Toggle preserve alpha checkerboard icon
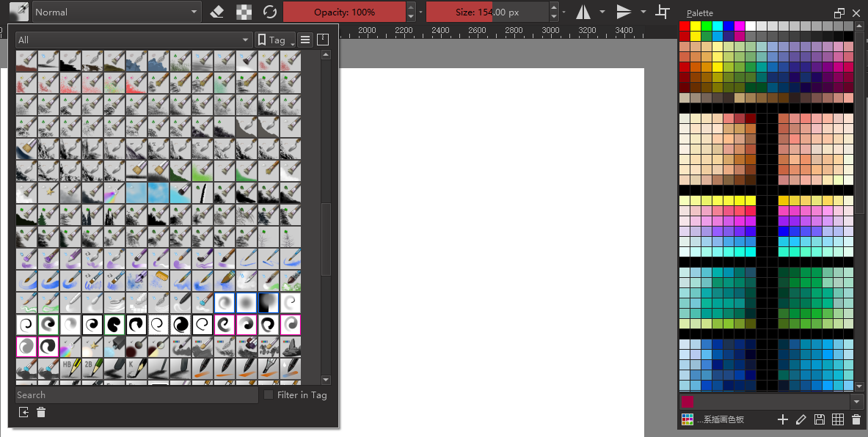This screenshot has height=437, width=868. (x=244, y=12)
